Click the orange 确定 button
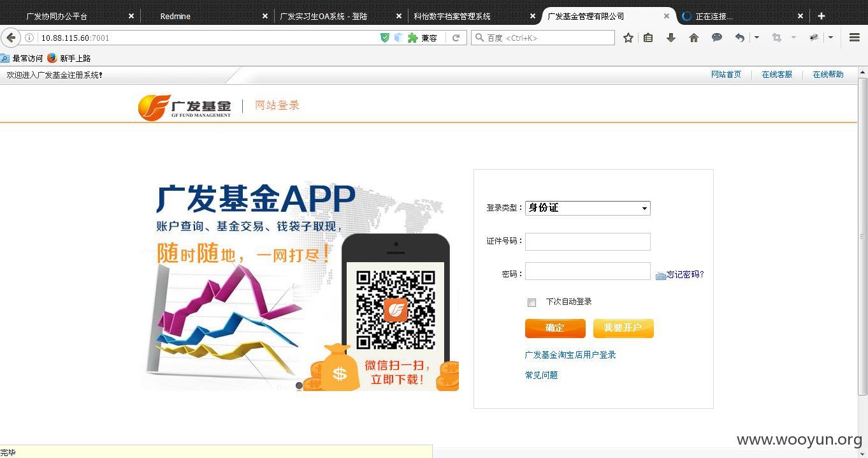 click(x=555, y=328)
